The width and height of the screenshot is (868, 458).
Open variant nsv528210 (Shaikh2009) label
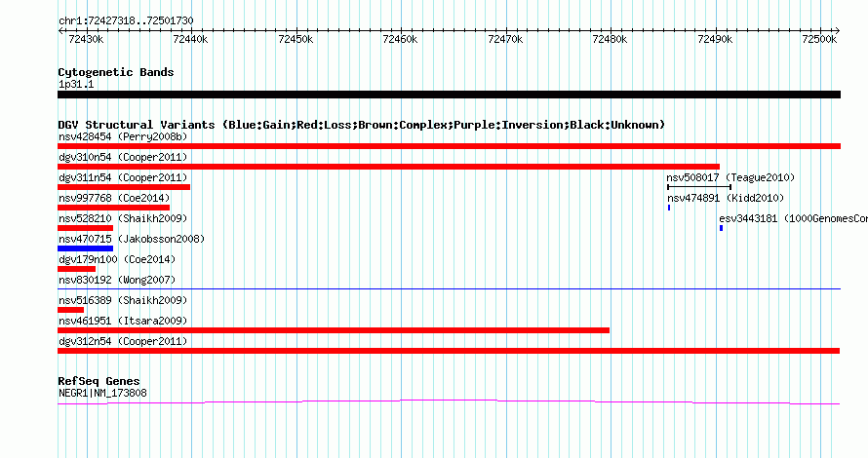(123, 218)
